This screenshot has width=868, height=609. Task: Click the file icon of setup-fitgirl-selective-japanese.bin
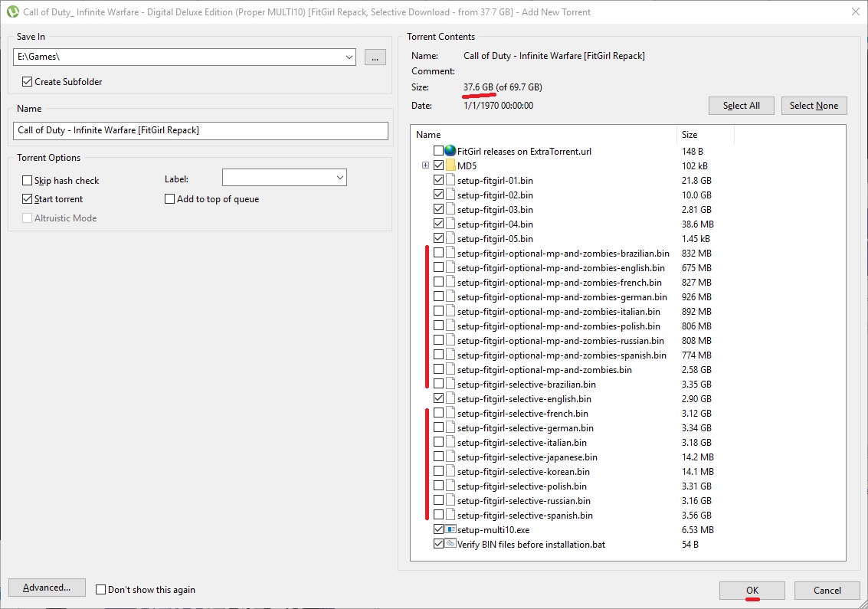(450, 457)
